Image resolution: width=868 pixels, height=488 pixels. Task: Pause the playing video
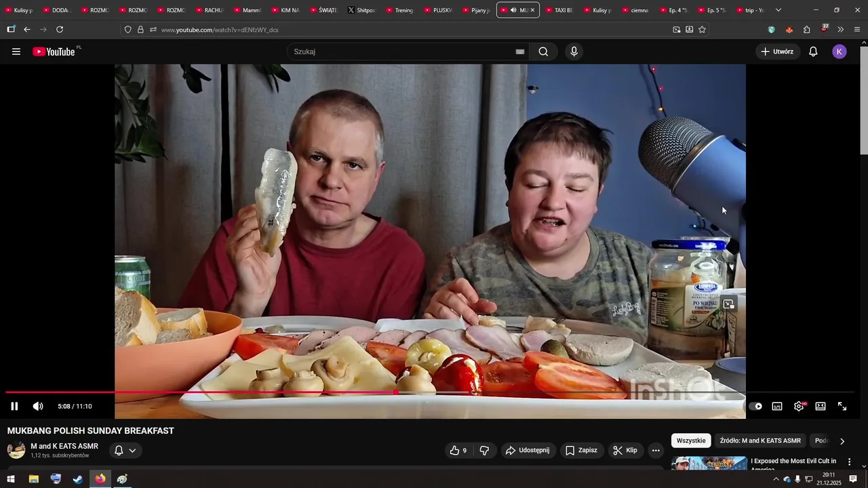point(14,406)
